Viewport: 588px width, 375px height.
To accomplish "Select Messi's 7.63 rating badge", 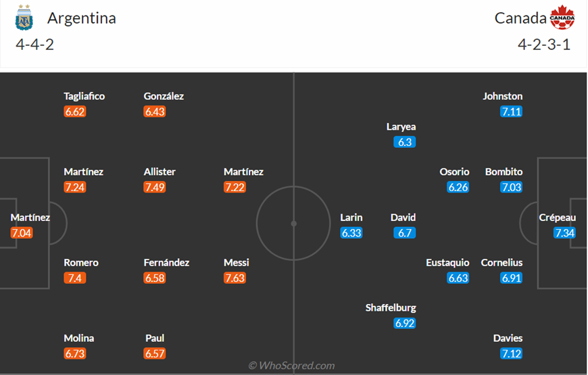I will click(x=235, y=278).
